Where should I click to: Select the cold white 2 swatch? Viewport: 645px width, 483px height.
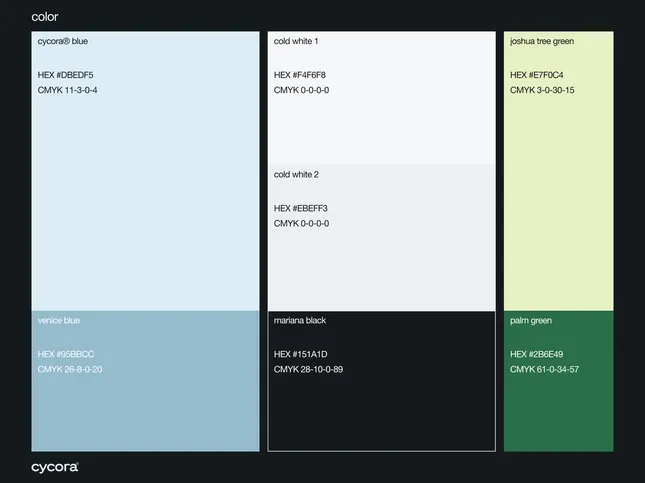tap(382, 238)
